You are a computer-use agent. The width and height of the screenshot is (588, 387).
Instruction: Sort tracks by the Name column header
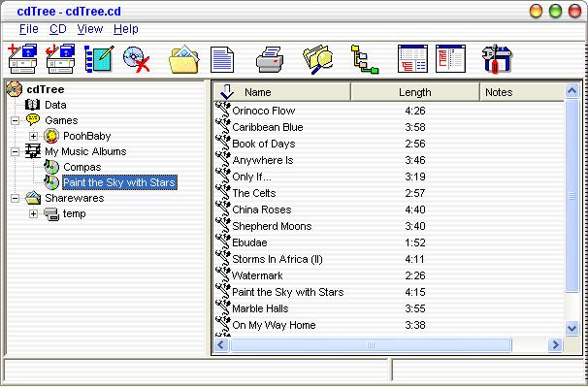[282, 92]
